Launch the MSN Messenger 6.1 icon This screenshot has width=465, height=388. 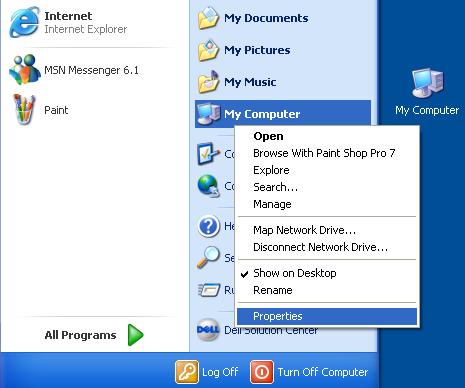click(x=25, y=69)
